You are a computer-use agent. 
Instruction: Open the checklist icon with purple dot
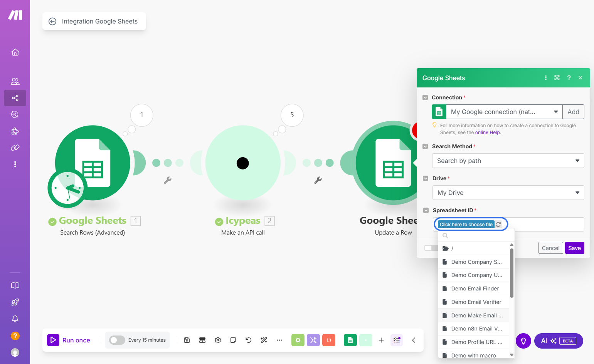[x=397, y=340]
